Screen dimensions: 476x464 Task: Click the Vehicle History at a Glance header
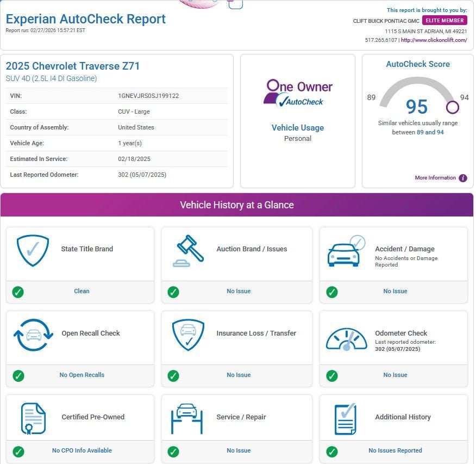click(x=237, y=205)
